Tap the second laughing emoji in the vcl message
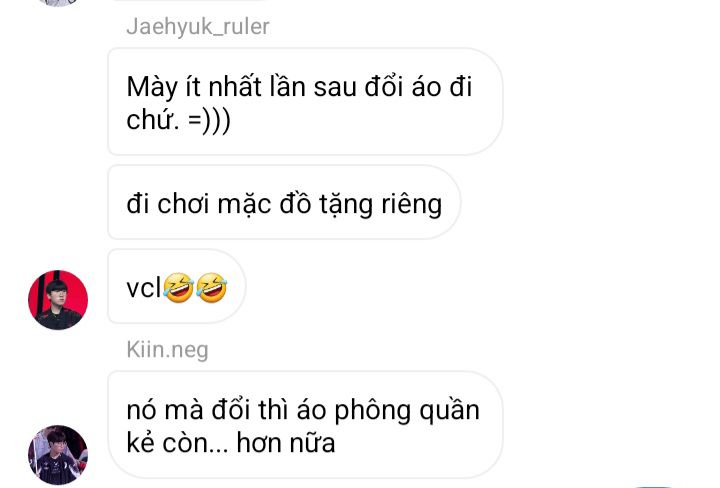The width and height of the screenshot is (720, 488). click(x=211, y=288)
